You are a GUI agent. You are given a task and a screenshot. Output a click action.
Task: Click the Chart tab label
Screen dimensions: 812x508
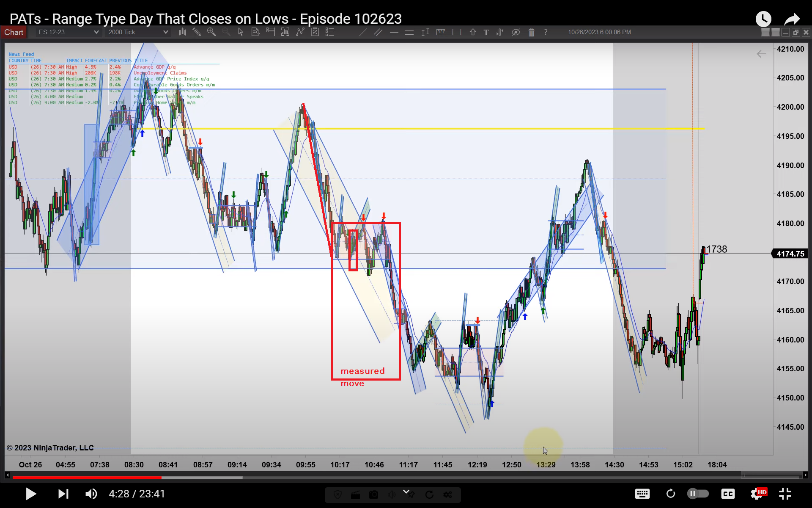(14, 32)
